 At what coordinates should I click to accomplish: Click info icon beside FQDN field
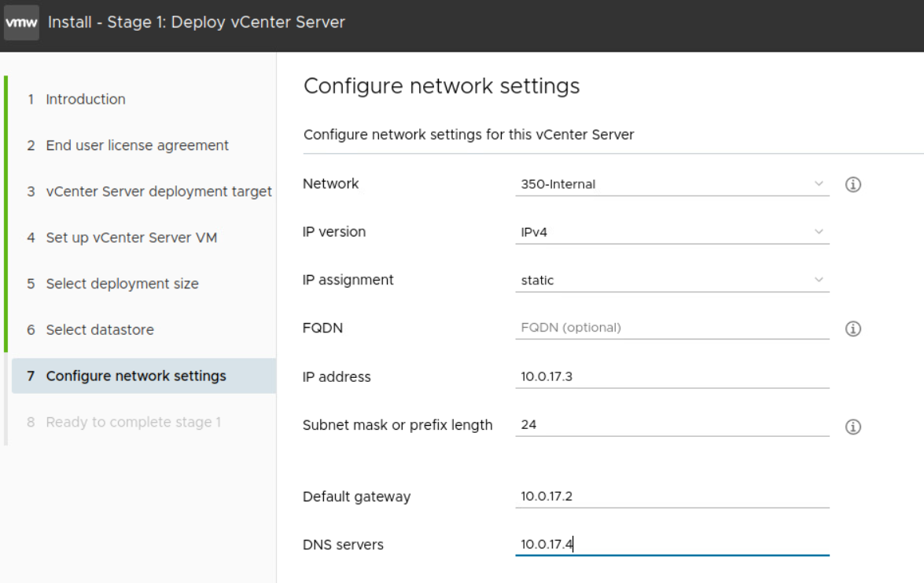pyautogui.click(x=852, y=330)
